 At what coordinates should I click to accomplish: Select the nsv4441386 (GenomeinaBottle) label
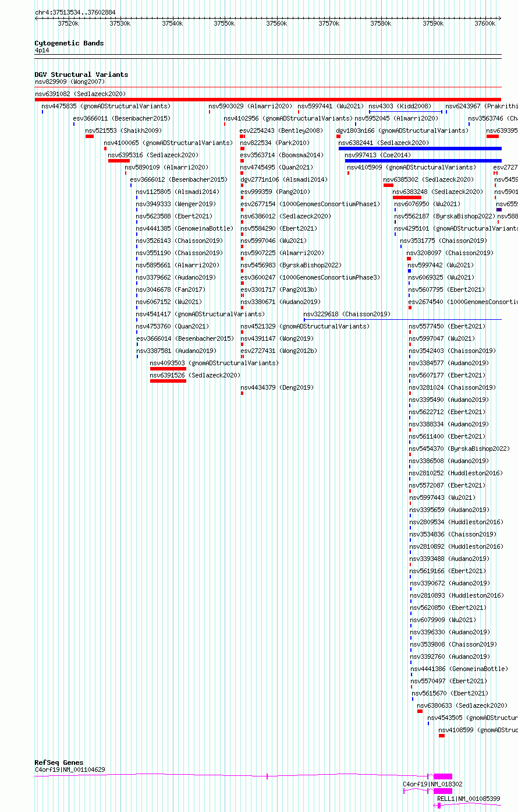(x=459, y=669)
